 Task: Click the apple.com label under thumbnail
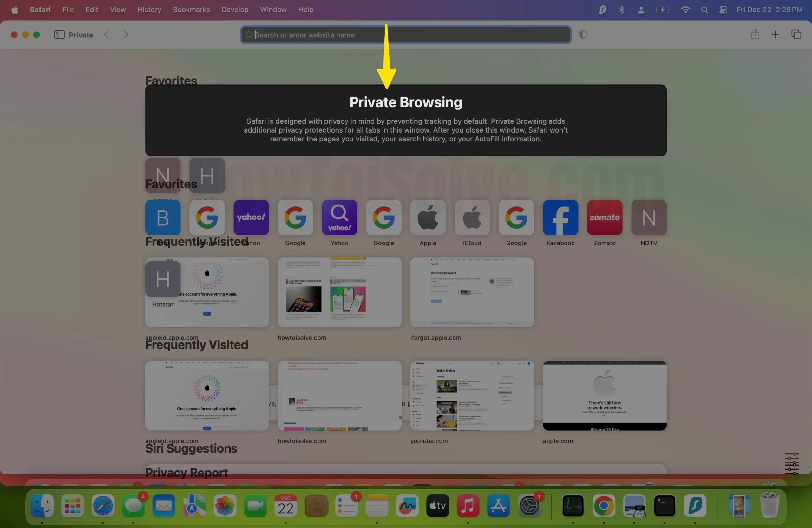pos(558,441)
